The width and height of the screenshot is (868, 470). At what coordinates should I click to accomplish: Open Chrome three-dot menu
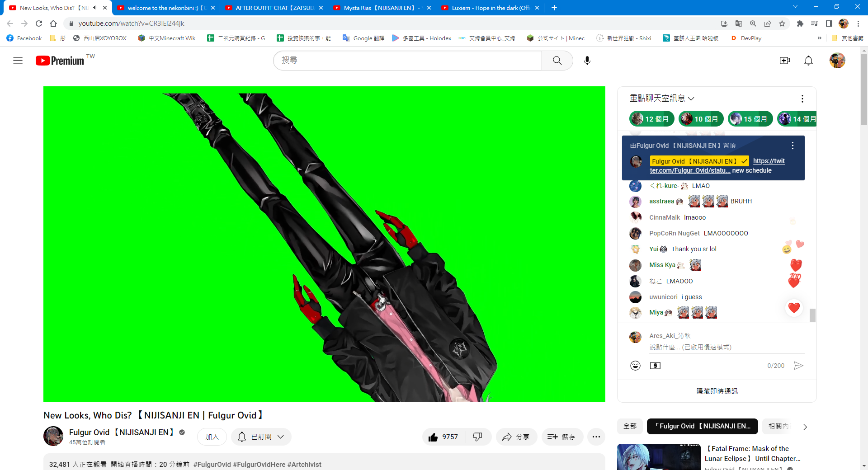pos(859,23)
